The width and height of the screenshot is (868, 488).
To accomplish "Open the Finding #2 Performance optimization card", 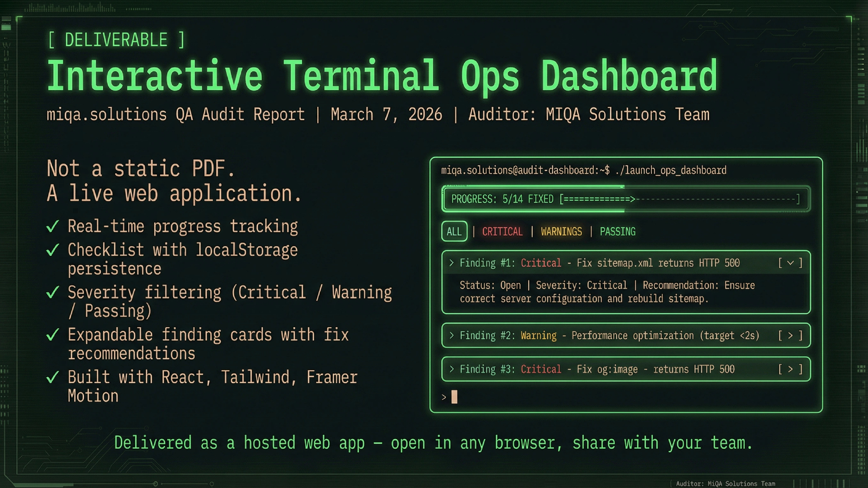I will coord(626,335).
